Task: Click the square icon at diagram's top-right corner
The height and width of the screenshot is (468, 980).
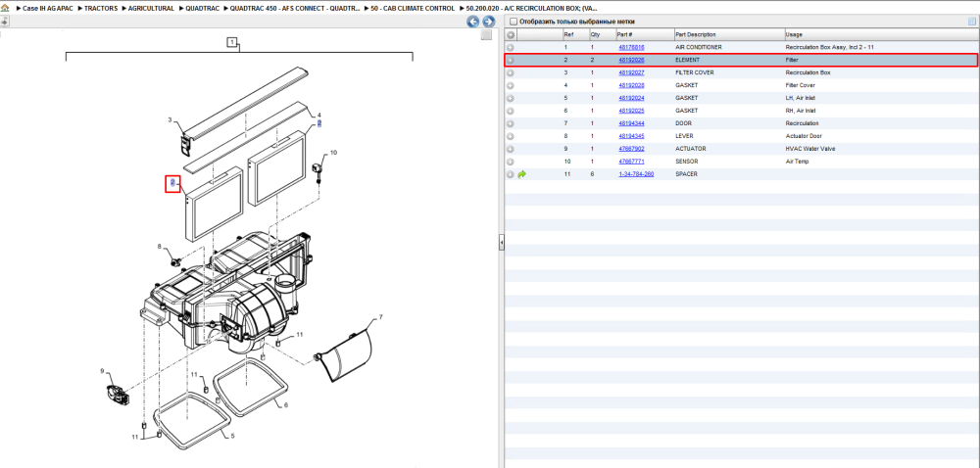Action: tap(486, 35)
